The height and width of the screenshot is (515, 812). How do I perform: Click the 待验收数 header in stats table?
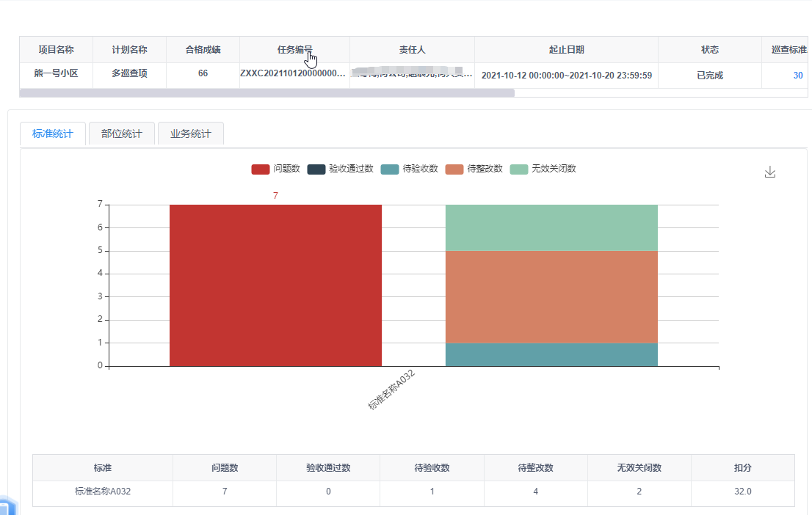432,468
